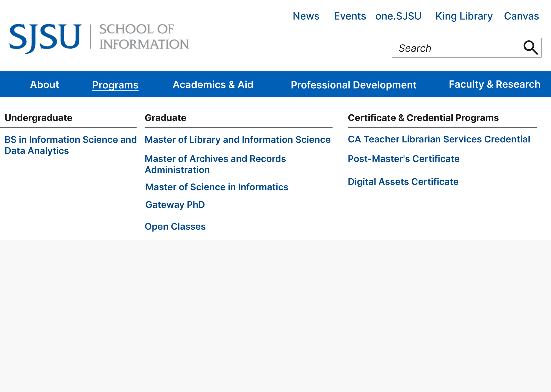Click the Graduate column heading
Viewport: 551px width, 392px height.
(x=166, y=118)
